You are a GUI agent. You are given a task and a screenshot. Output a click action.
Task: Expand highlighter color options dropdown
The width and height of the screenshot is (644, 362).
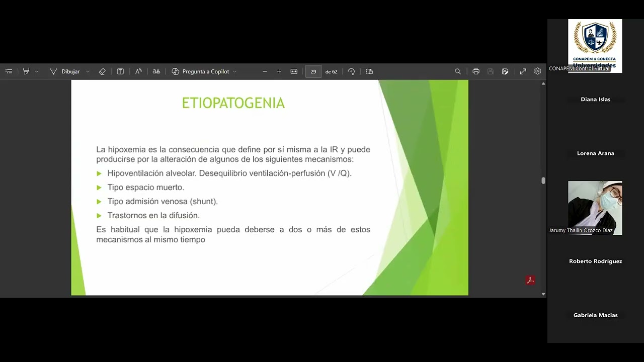[36, 71]
